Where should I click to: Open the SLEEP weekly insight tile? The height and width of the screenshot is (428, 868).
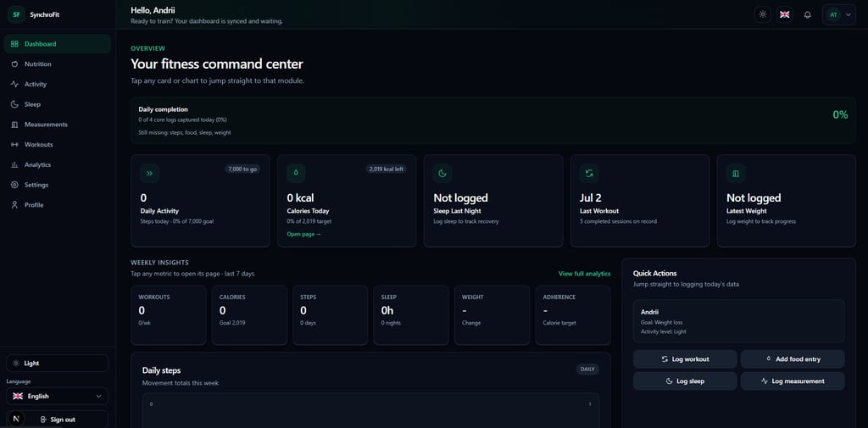[411, 315]
